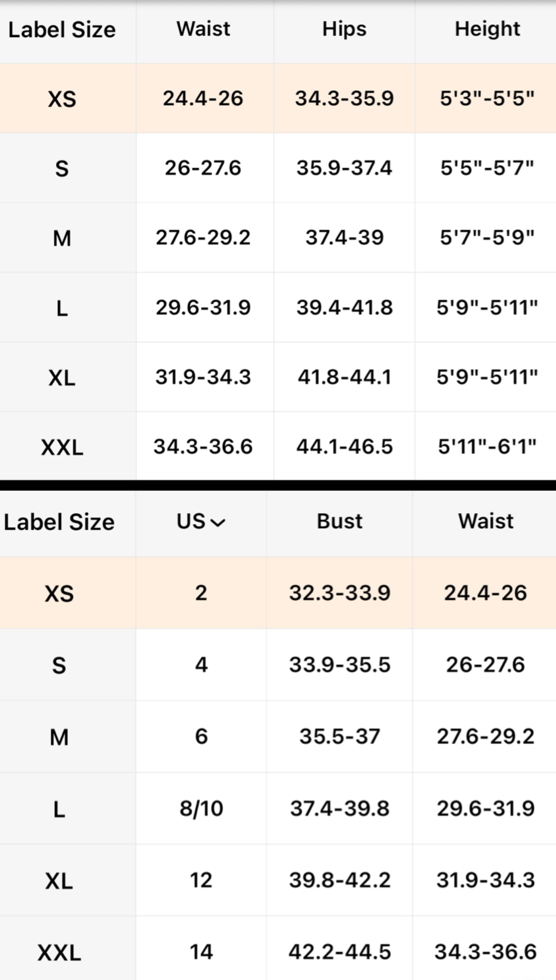Image resolution: width=556 pixels, height=980 pixels.
Task: Click height range 5'5"-5'7"
Action: pyautogui.click(x=487, y=168)
